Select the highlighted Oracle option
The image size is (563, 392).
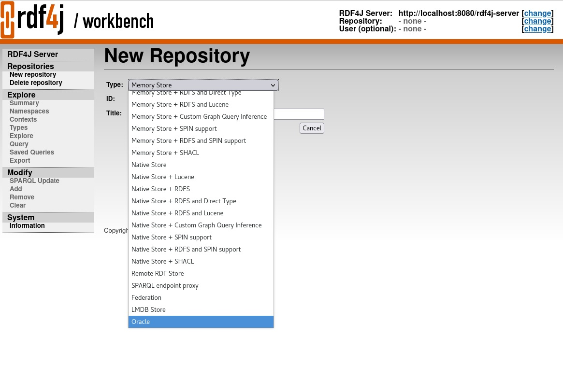[201, 322]
